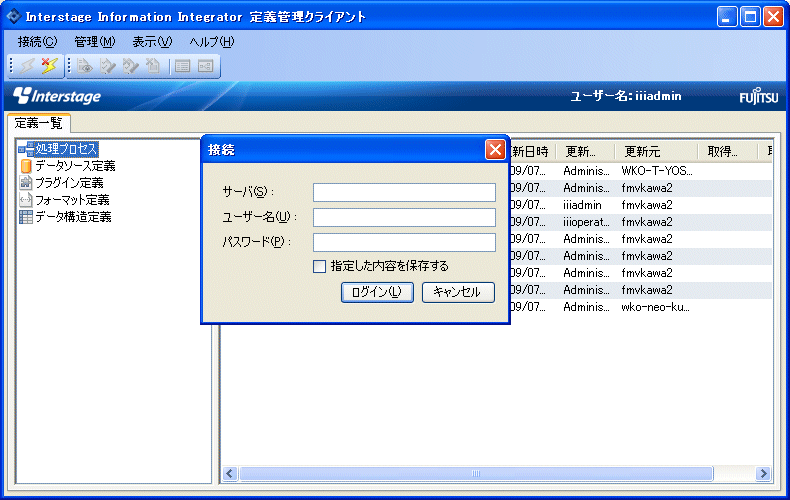Maximize the main window
The width and height of the screenshot is (790, 500).
click(750, 17)
